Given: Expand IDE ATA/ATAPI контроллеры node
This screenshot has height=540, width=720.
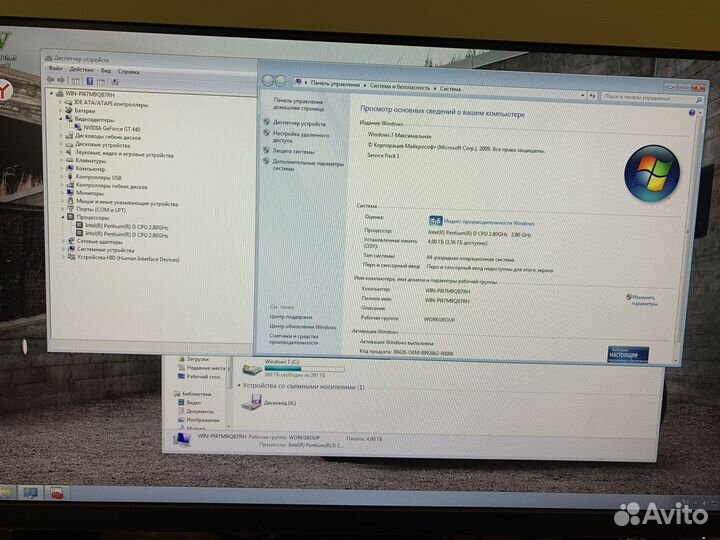Looking at the screenshot, I should [60, 102].
